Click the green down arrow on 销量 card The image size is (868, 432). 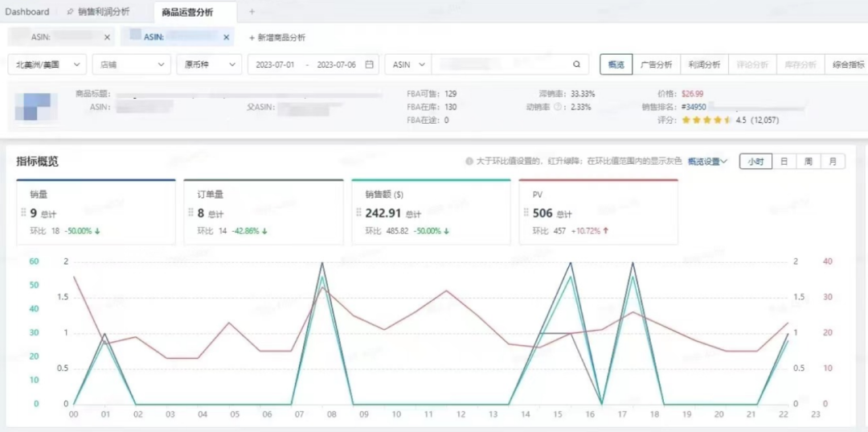tap(97, 232)
